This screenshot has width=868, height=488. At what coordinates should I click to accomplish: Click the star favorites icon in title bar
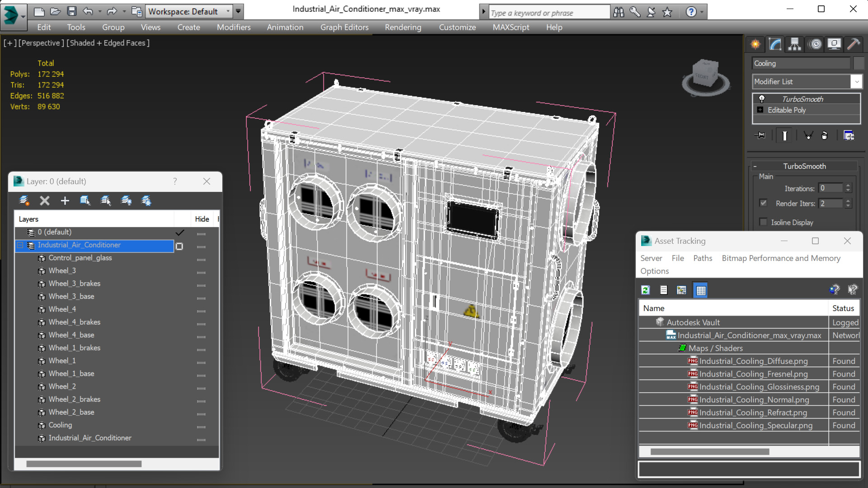click(667, 12)
